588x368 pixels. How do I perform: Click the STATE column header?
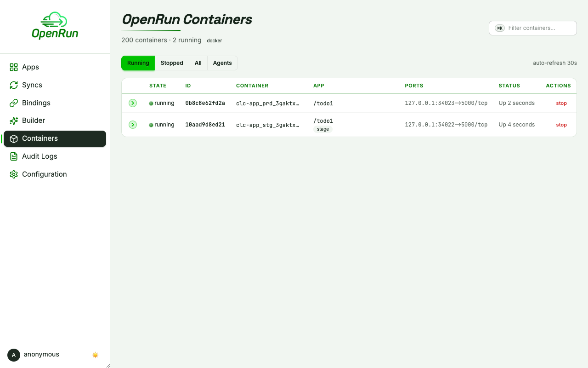coord(158,86)
